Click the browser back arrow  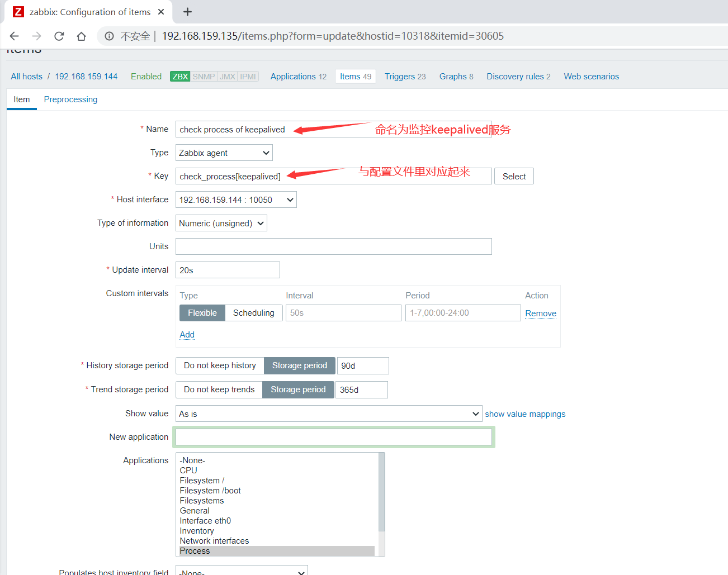pos(15,36)
